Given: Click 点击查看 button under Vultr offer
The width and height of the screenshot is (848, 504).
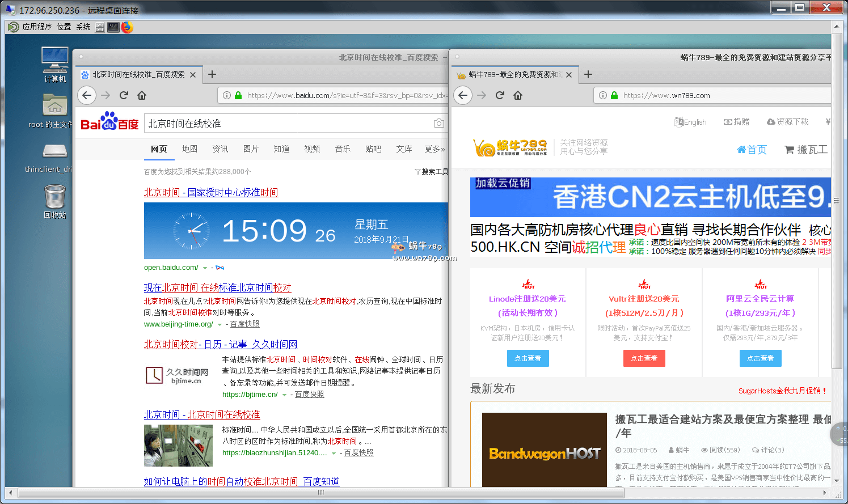Looking at the screenshot, I should coord(644,358).
